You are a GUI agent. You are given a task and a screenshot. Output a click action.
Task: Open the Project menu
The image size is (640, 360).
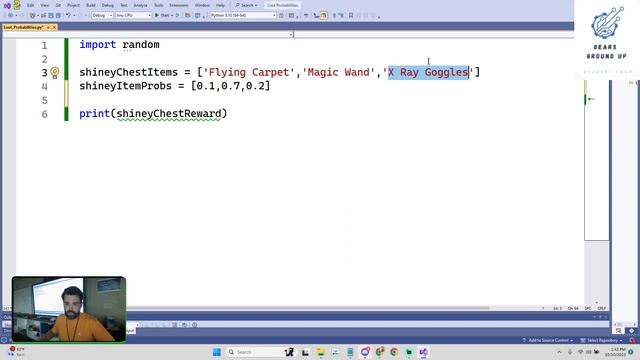click(73, 5)
